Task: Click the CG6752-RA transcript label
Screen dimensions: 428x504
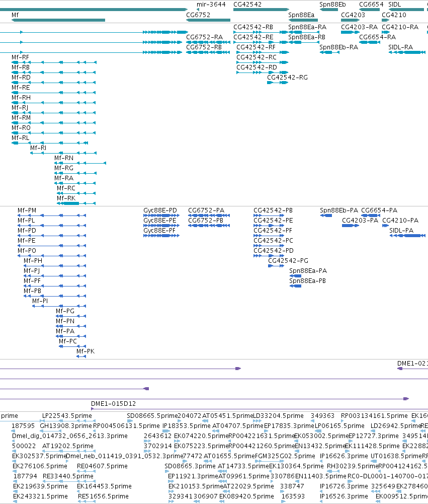Action: tap(205, 37)
